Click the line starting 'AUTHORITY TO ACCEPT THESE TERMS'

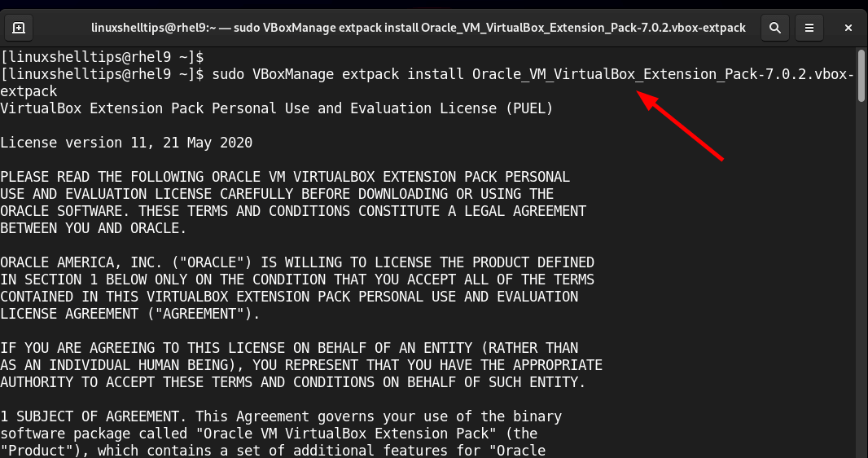coord(293,383)
